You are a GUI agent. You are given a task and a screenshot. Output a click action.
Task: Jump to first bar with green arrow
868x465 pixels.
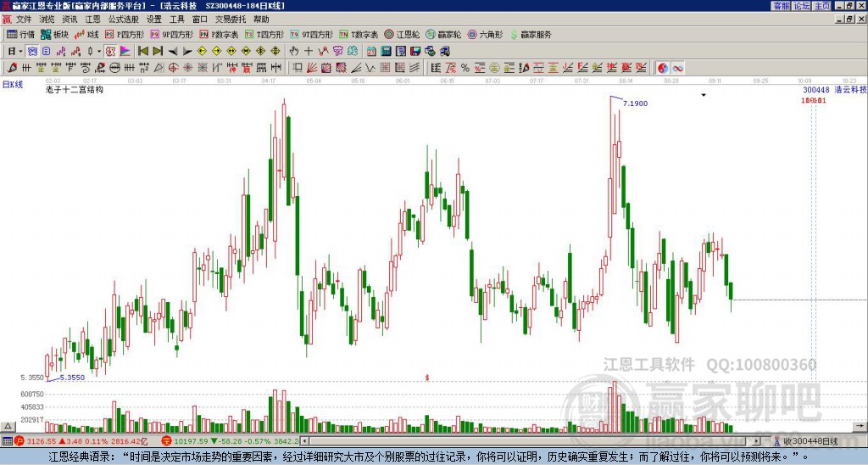click(142, 51)
